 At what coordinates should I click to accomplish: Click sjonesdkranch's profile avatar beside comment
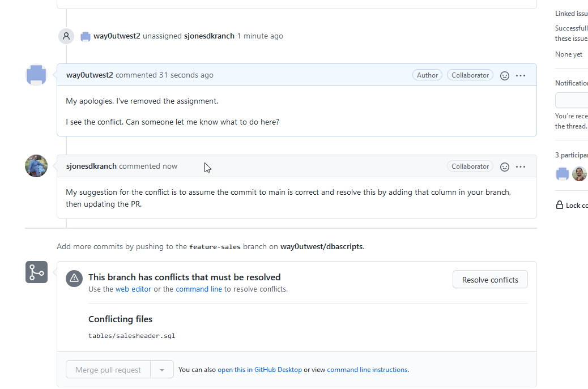[36, 166]
